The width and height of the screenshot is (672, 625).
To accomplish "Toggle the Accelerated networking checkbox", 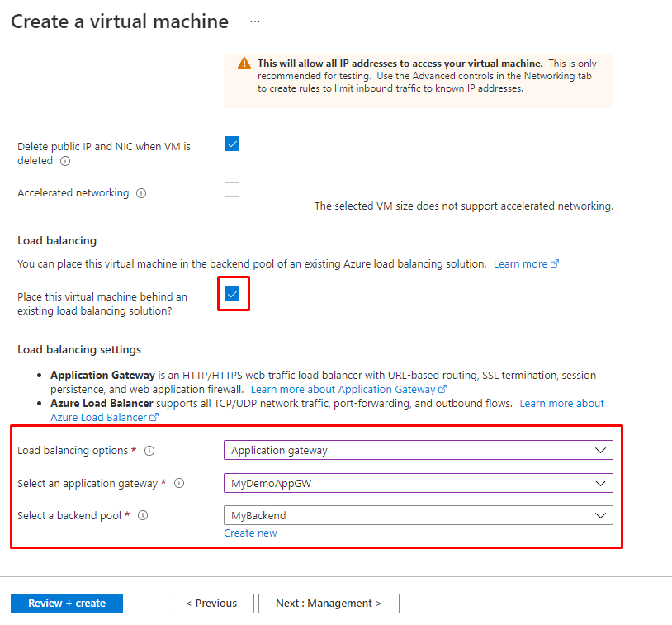I will point(232,190).
